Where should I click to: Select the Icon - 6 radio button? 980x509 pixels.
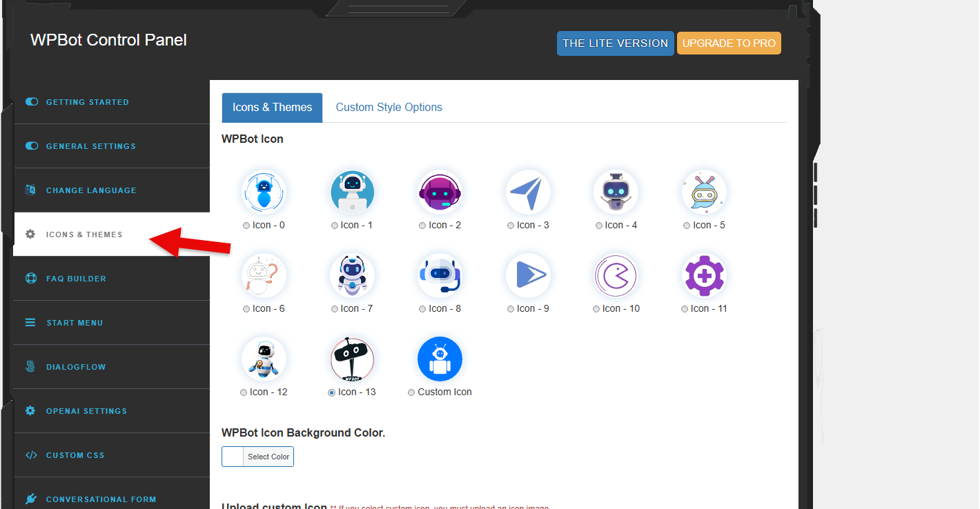click(x=246, y=309)
